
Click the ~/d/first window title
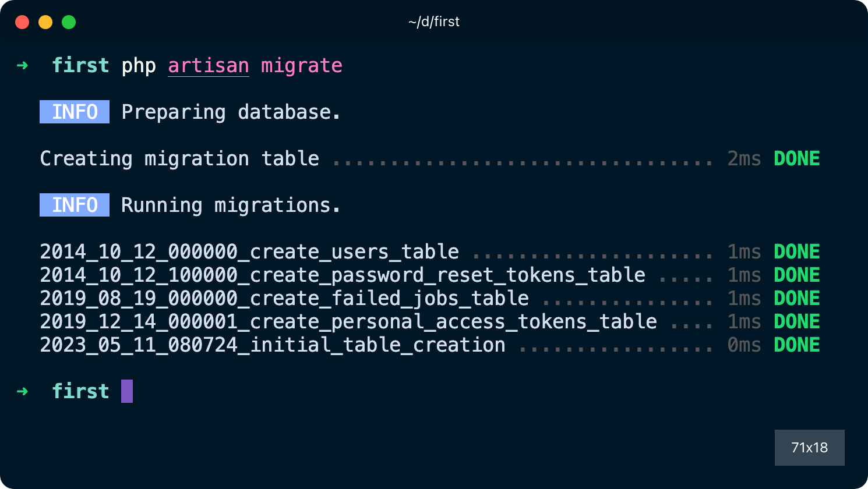(434, 22)
